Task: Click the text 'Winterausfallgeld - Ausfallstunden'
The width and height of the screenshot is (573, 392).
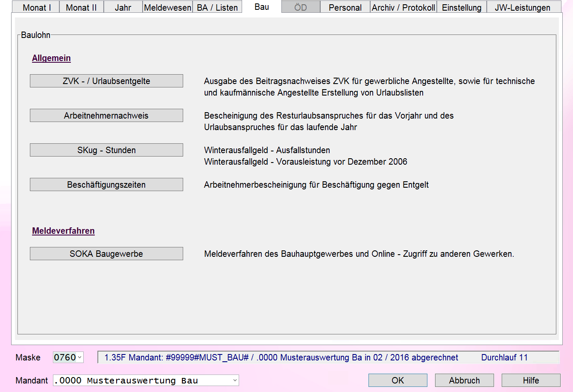Action: 267,150
